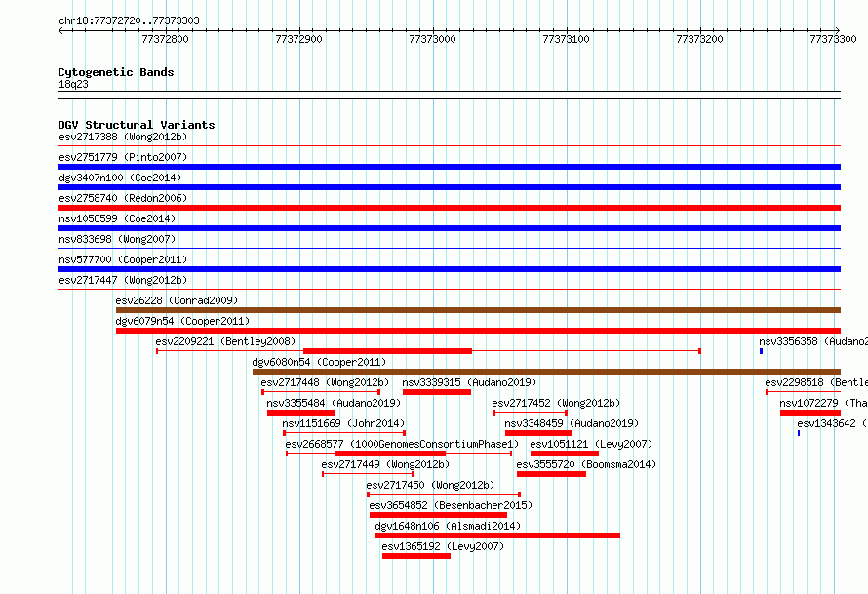Click ruler position 77373200
868x594 pixels.
click(x=699, y=39)
